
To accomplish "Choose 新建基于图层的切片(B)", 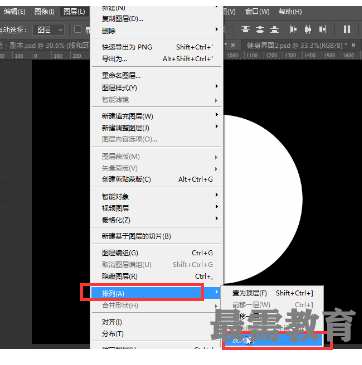I will 157,237.
